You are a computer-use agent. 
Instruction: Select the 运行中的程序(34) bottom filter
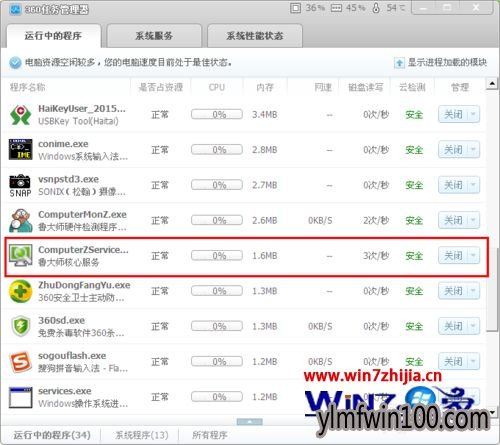[52, 435]
